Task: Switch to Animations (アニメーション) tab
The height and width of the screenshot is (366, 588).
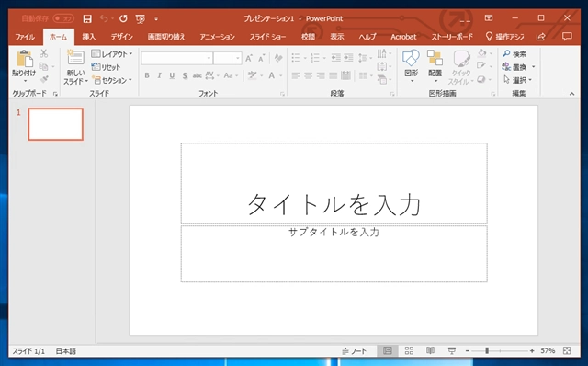Action: point(217,37)
